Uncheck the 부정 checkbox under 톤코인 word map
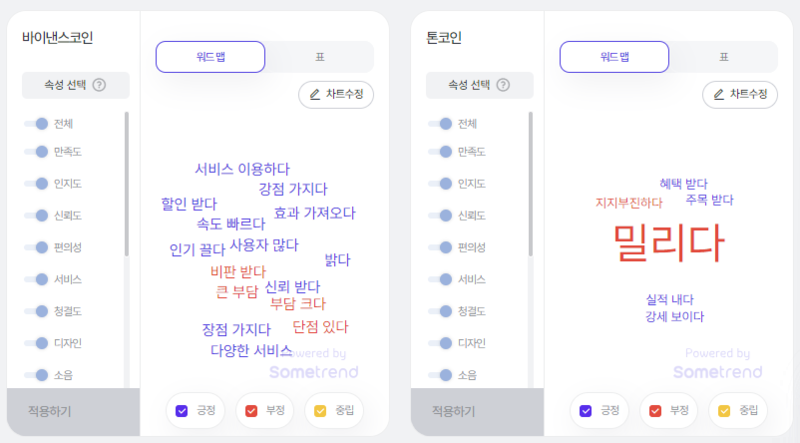The image size is (800, 443). click(655, 411)
